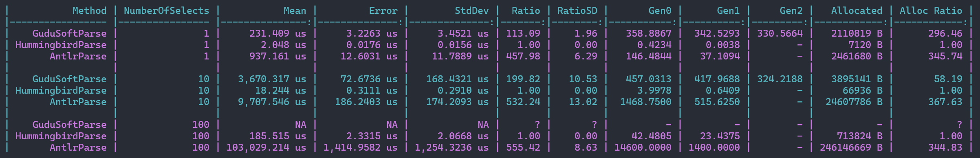Select the ratio value 555.42
Image resolution: width=980 pixels, height=158 pixels.
tap(523, 147)
